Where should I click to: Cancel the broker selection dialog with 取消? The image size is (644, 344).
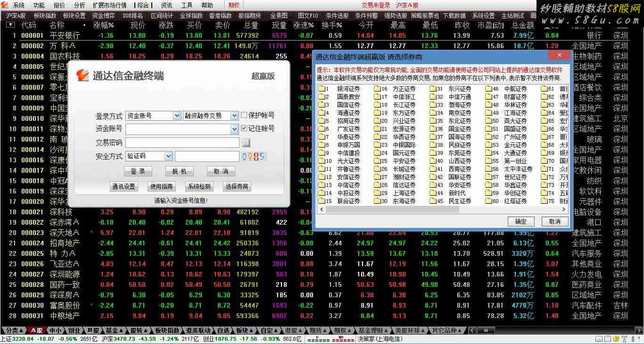tap(555, 221)
